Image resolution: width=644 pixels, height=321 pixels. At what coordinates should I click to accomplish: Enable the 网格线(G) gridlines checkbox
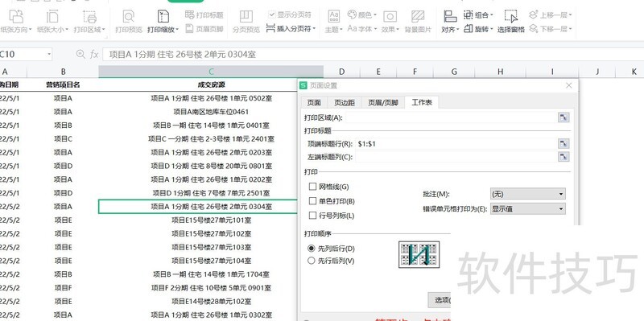[312, 187]
